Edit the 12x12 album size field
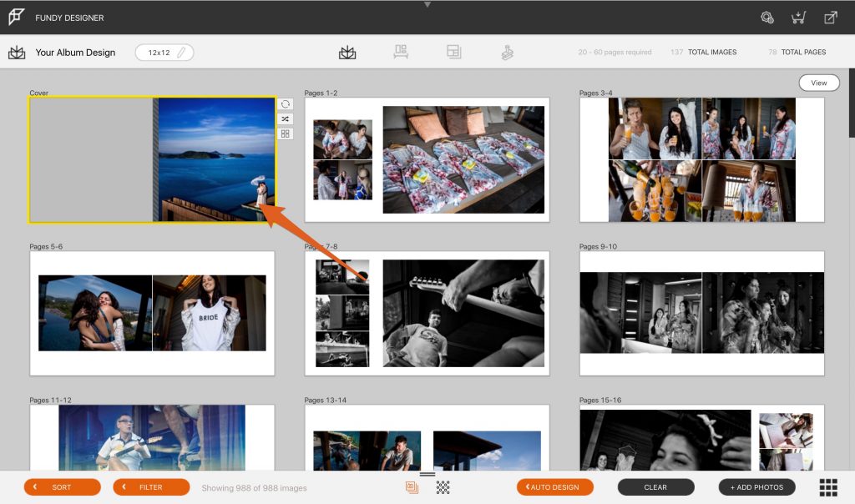The image size is (855, 504). point(164,53)
